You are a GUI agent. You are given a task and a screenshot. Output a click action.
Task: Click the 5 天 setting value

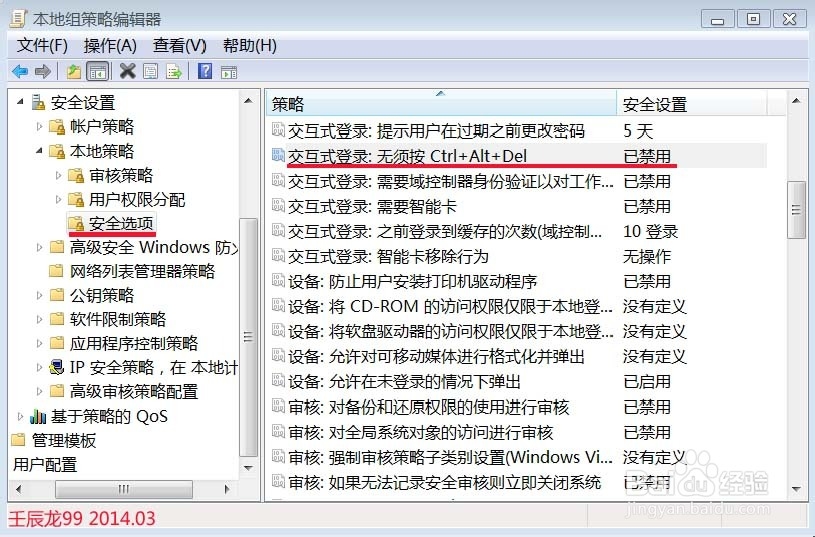(638, 130)
